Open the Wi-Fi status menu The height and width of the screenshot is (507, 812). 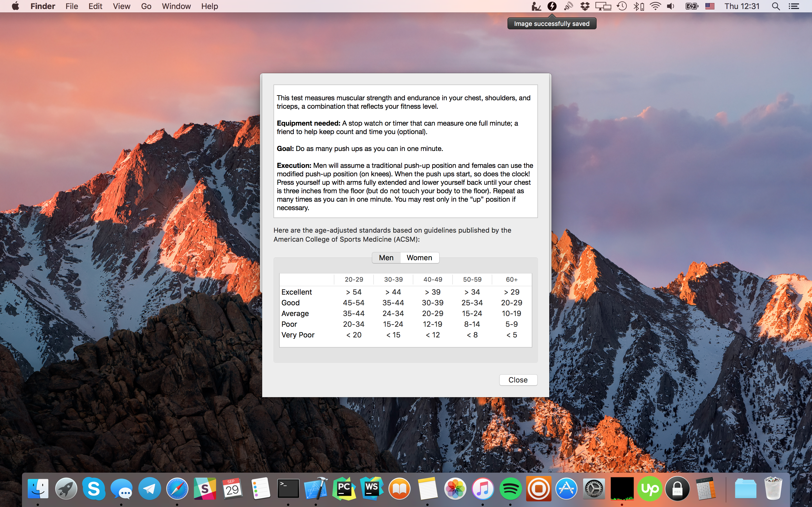tap(655, 6)
